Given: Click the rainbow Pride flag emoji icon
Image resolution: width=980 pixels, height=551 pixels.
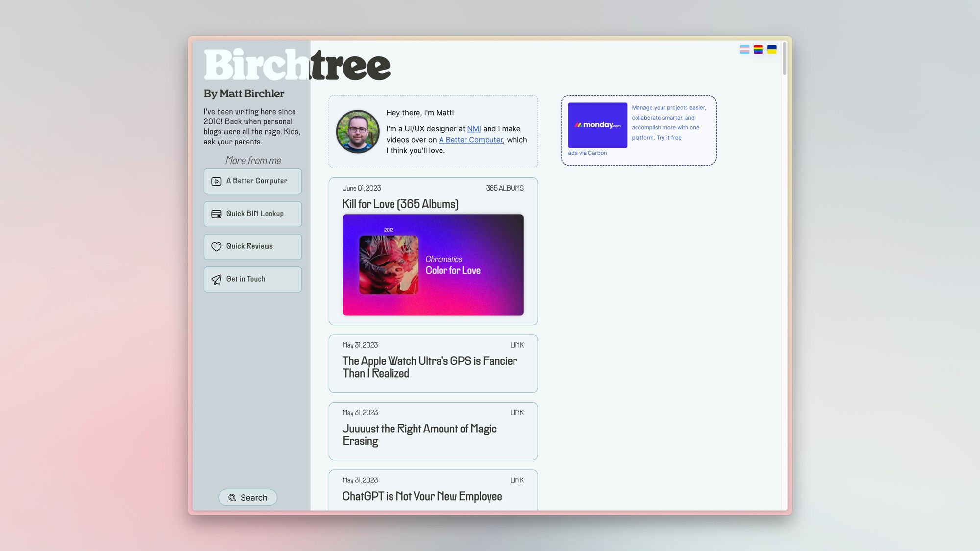Looking at the screenshot, I should click(759, 49).
